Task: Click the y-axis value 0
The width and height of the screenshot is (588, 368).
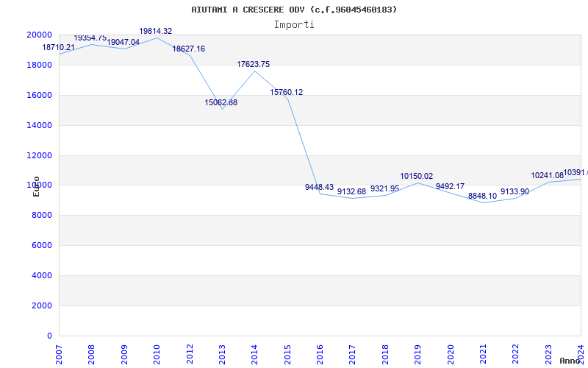Action: (x=49, y=336)
